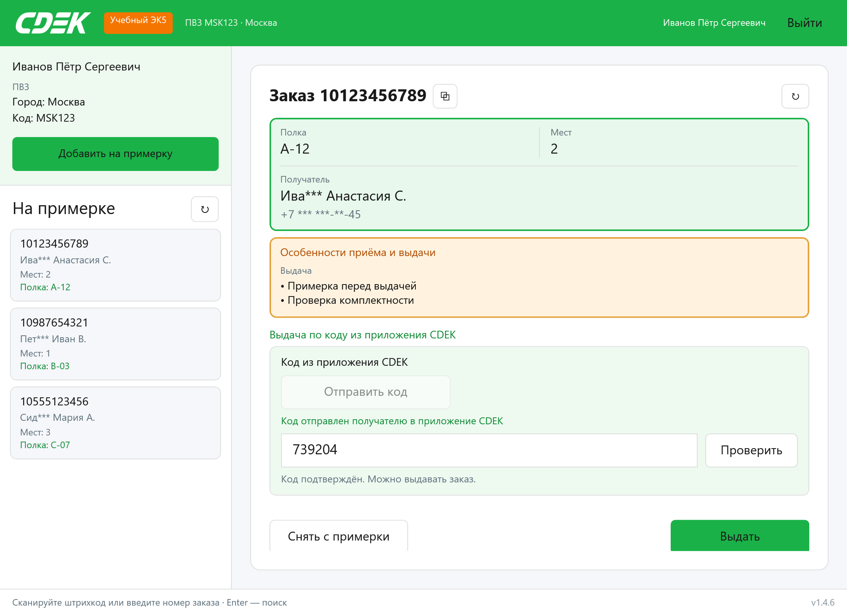Click masked phone «+7 *** ***-**-45»
Viewport: 847px width, 616px height.
(x=321, y=214)
